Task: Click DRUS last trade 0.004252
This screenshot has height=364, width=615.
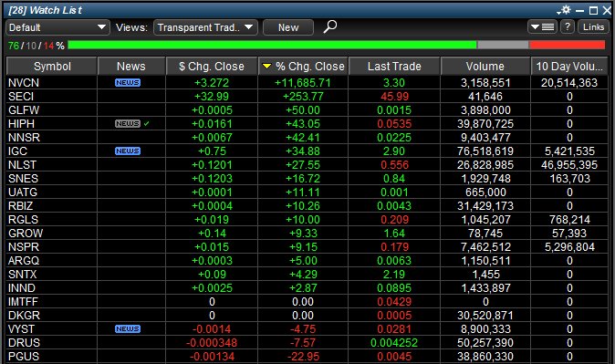Action: pos(394,343)
